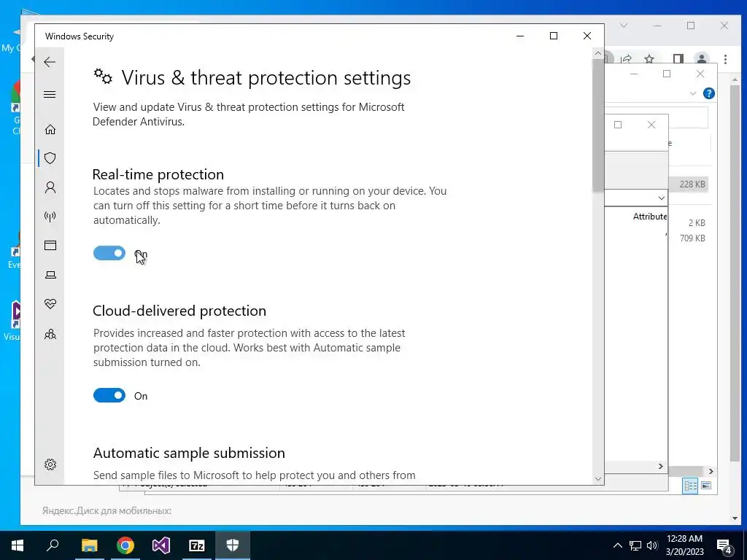Viewport: 747px width, 560px height.
Task: Click the blue help question mark icon
Action: pos(709,93)
